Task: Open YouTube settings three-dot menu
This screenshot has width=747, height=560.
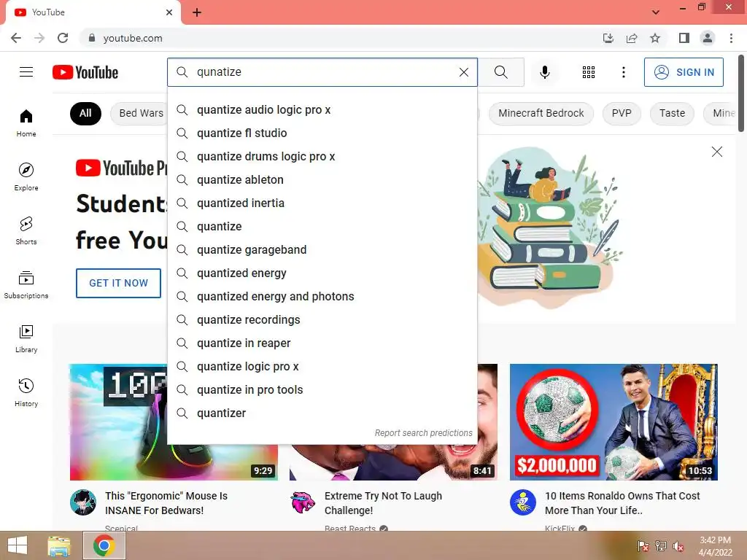Action: click(x=623, y=72)
